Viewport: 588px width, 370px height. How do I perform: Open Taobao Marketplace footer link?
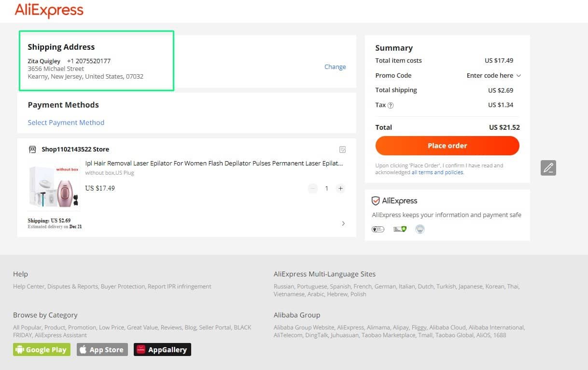point(388,335)
